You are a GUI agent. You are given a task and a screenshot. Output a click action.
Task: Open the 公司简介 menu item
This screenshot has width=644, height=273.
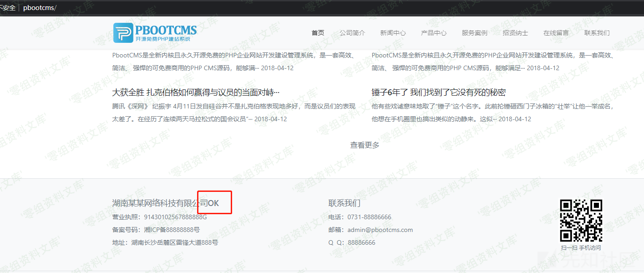tap(353, 32)
